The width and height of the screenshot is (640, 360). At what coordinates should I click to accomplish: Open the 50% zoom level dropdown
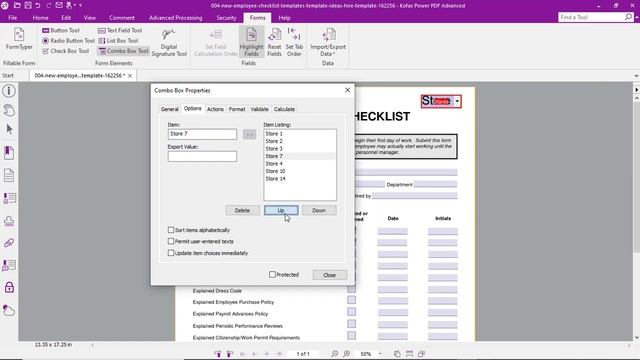(x=380, y=354)
